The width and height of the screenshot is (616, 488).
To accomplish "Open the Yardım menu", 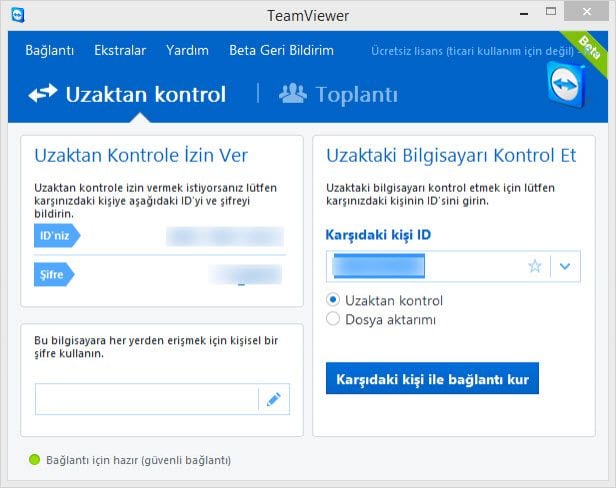I will [x=187, y=50].
